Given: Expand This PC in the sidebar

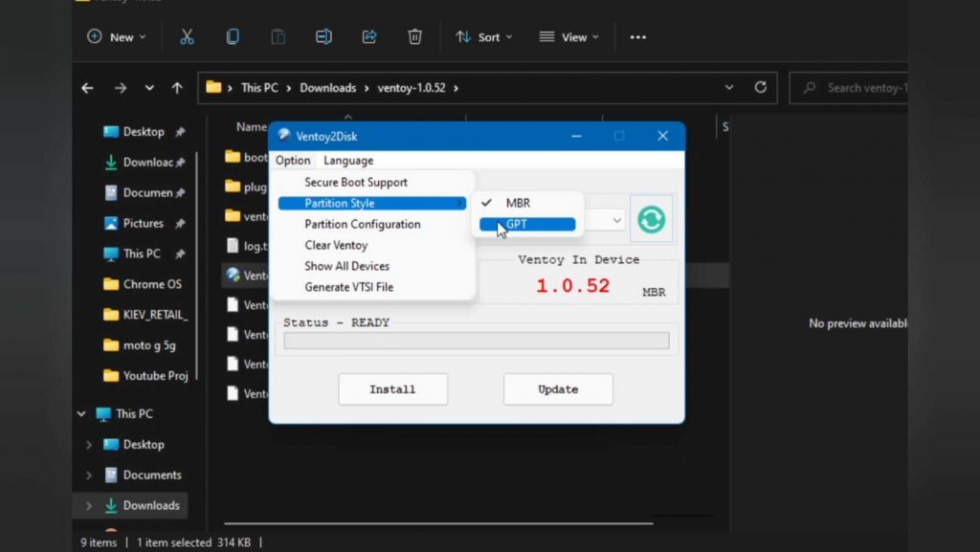Looking at the screenshot, I should pos(80,413).
